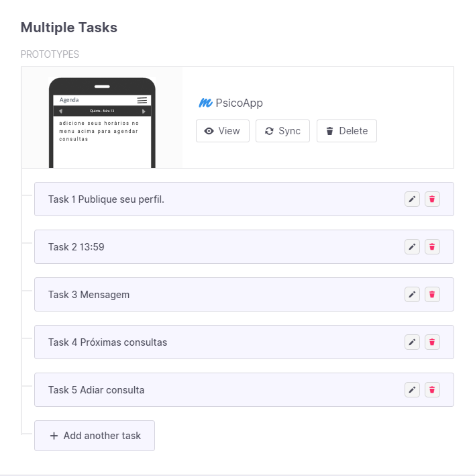Delete Task 5 Adiar consulta
This screenshot has height=476, width=475.
[x=432, y=389]
